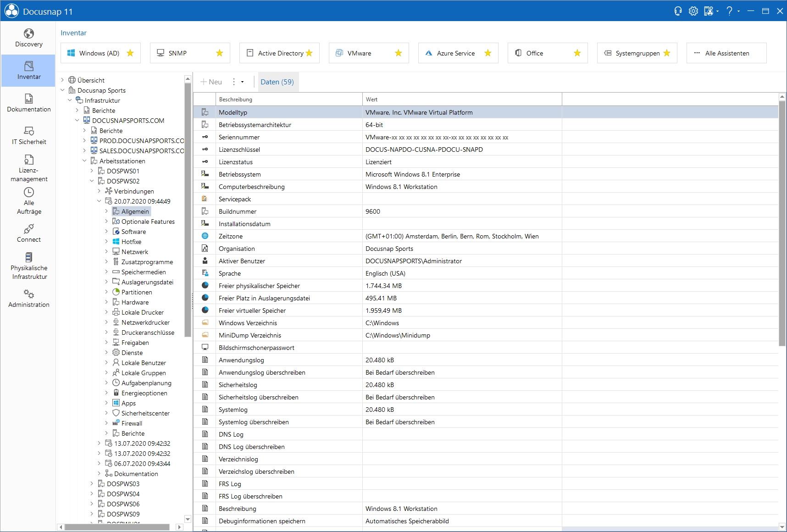
Task: Select the Inventar sidebar section
Action: 28,71
